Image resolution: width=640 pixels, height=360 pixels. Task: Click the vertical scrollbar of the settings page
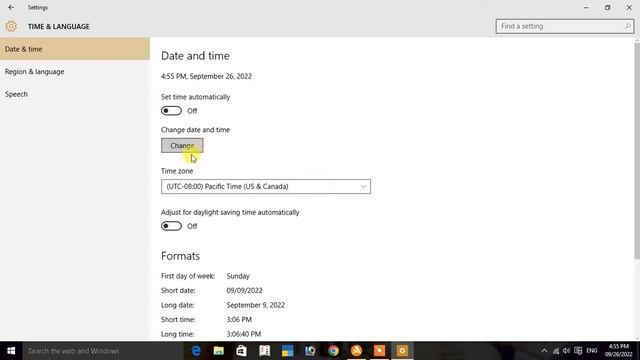click(x=637, y=150)
